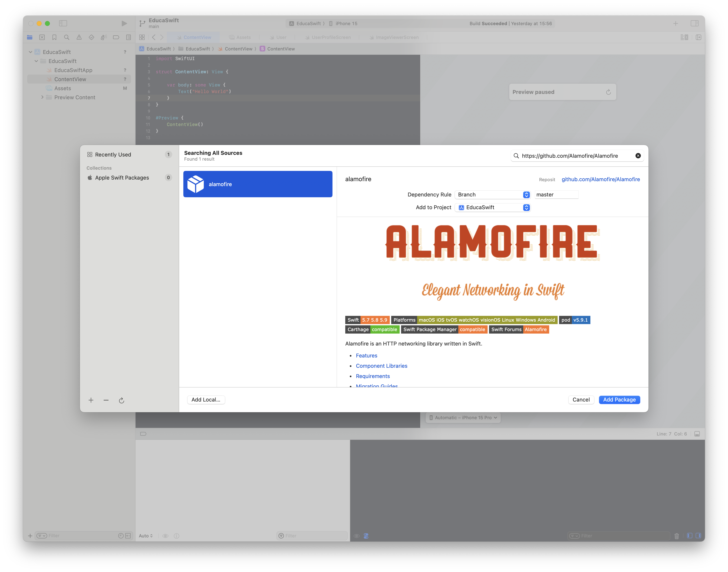Image resolution: width=728 pixels, height=572 pixels.
Task: Switch to the User editor tab
Action: (278, 37)
